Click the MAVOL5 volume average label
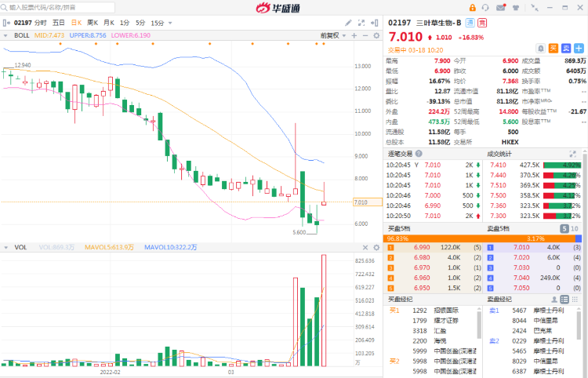This screenshot has height=378, width=588. pos(109,248)
